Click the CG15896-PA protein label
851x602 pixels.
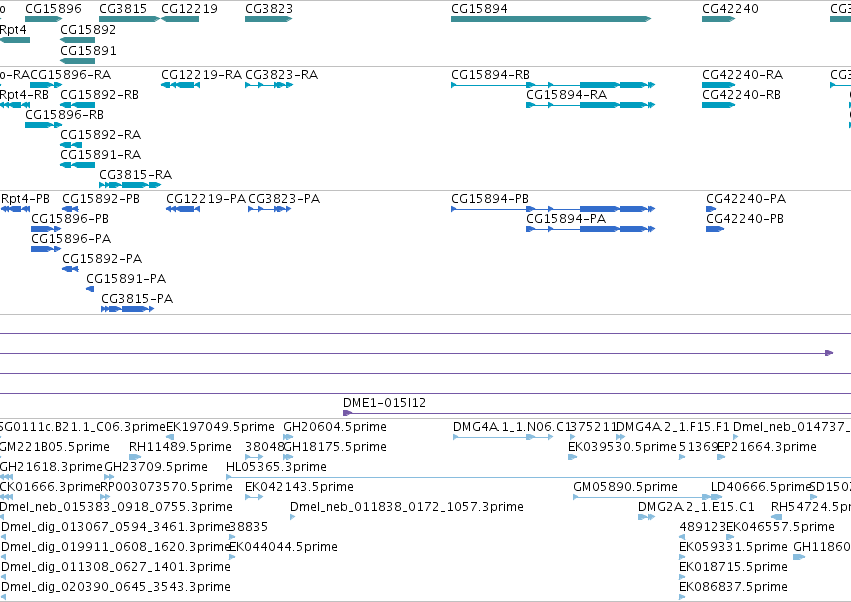pyautogui.click(x=71, y=238)
